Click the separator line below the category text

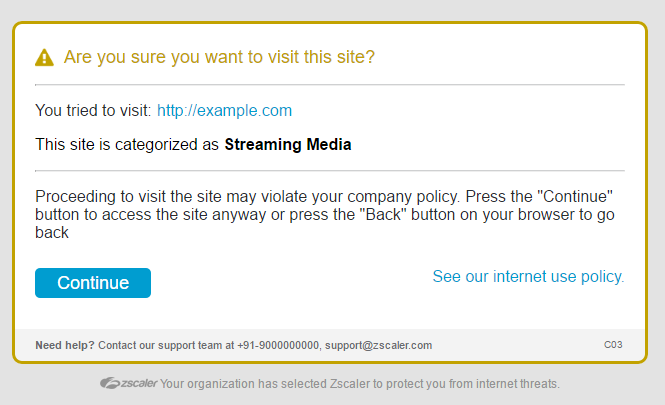pos(330,171)
